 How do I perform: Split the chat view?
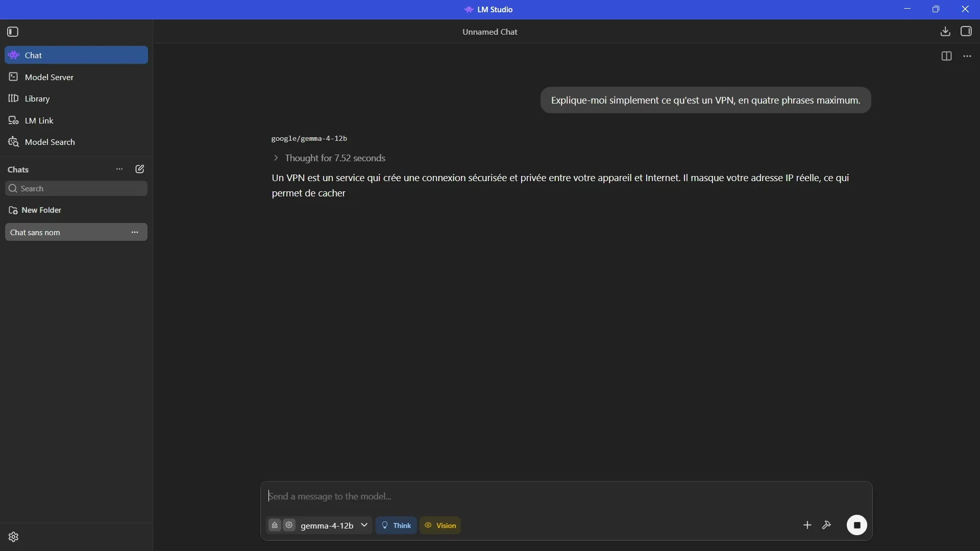click(x=946, y=56)
